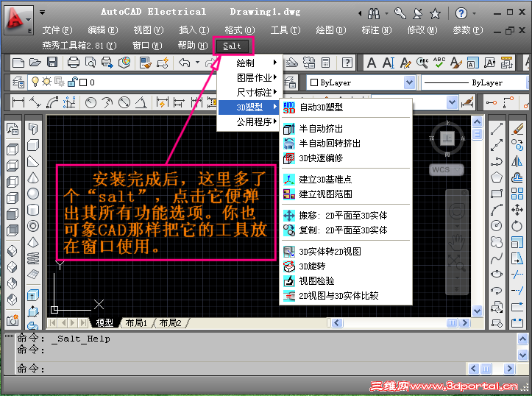Select the Rotate modify tool

[x=517, y=226]
